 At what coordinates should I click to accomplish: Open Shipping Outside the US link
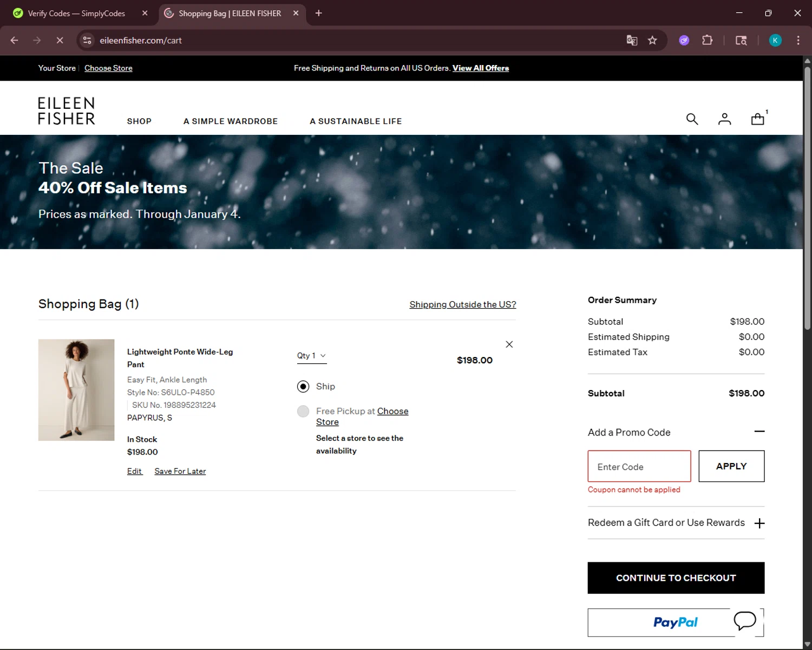point(463,304)
